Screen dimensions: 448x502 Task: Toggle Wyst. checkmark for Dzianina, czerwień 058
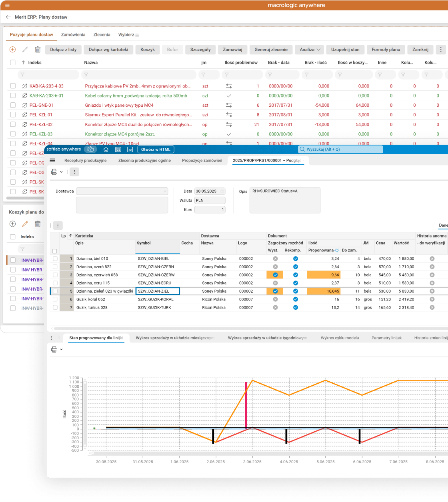coord(275,275)
